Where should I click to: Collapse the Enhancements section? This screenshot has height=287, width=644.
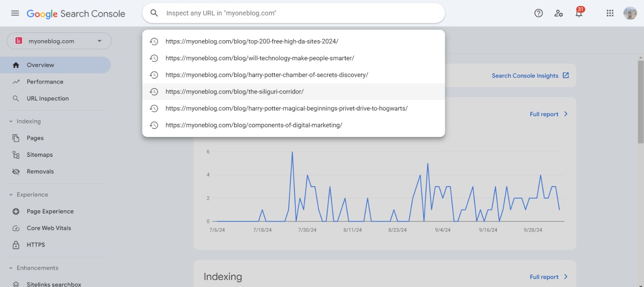point(11,268)
